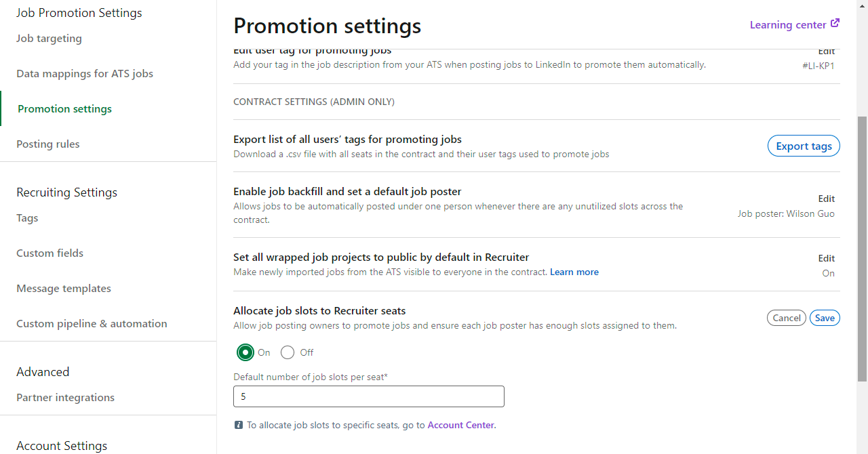Edit job backfill default poster
Screen dimensions: 868x454
(x=826, y=199)
